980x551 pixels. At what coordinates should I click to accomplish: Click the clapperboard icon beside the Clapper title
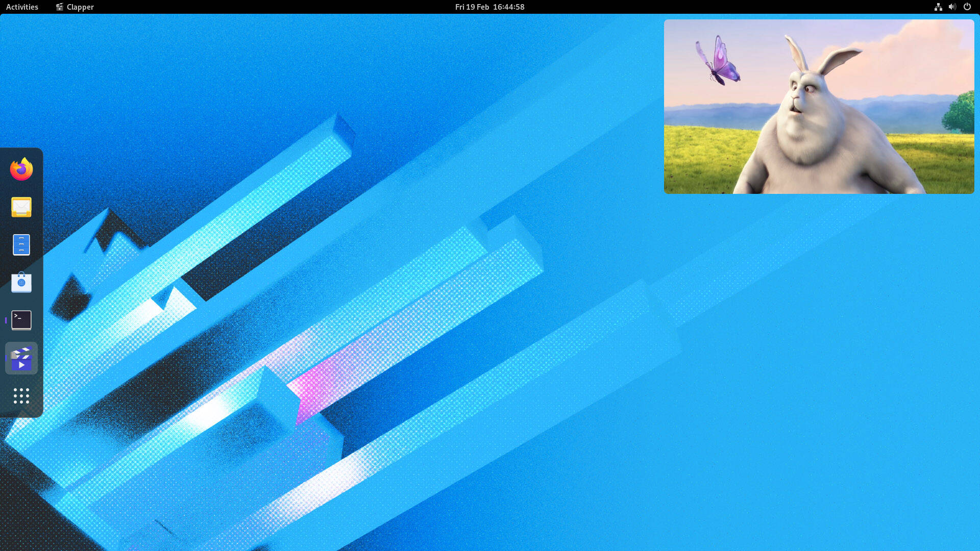[x=60, y=7]
